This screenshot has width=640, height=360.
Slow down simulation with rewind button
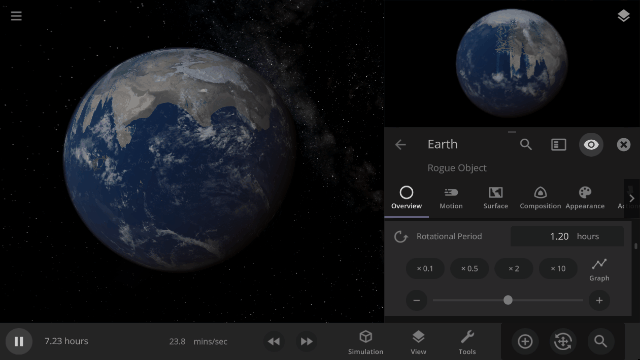tap(274, 341)
